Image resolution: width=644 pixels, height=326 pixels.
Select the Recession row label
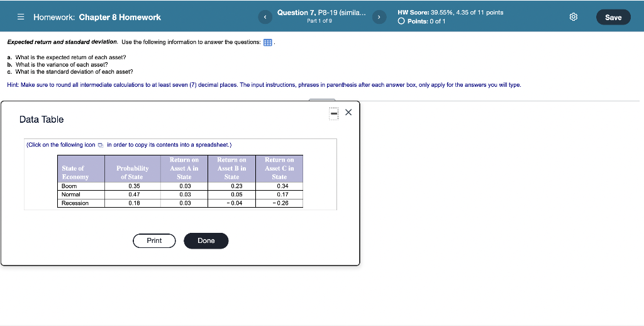(75, 203)
